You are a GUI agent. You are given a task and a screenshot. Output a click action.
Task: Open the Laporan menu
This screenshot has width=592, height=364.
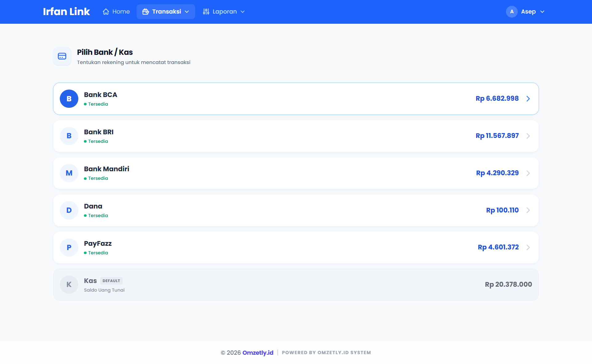(224, 12)
